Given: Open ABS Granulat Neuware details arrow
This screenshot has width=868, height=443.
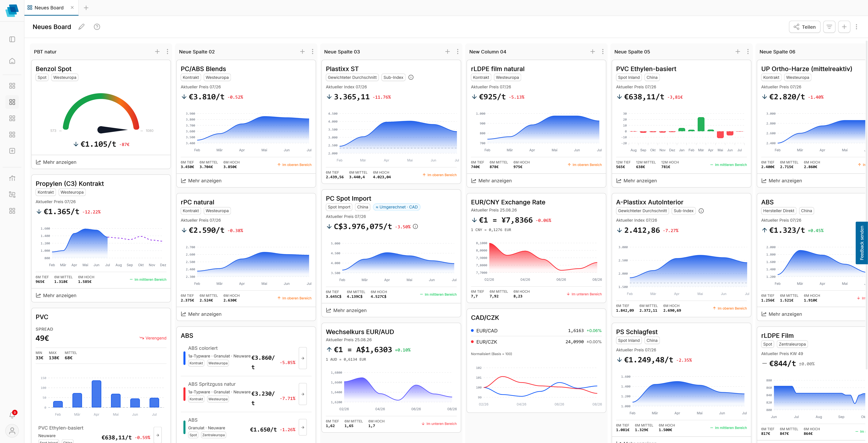Looking at the screenshot, I should (x=303, y=428).
